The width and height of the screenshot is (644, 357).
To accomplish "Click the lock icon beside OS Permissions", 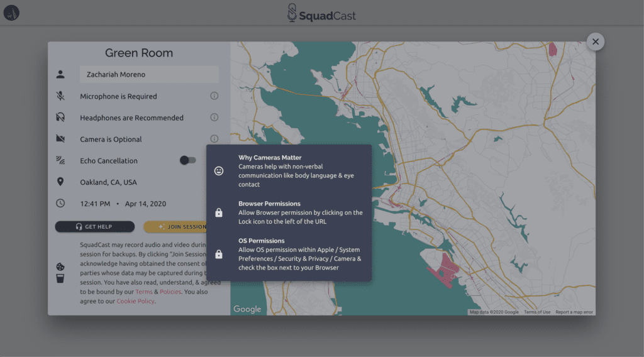I will click(219, 254).
